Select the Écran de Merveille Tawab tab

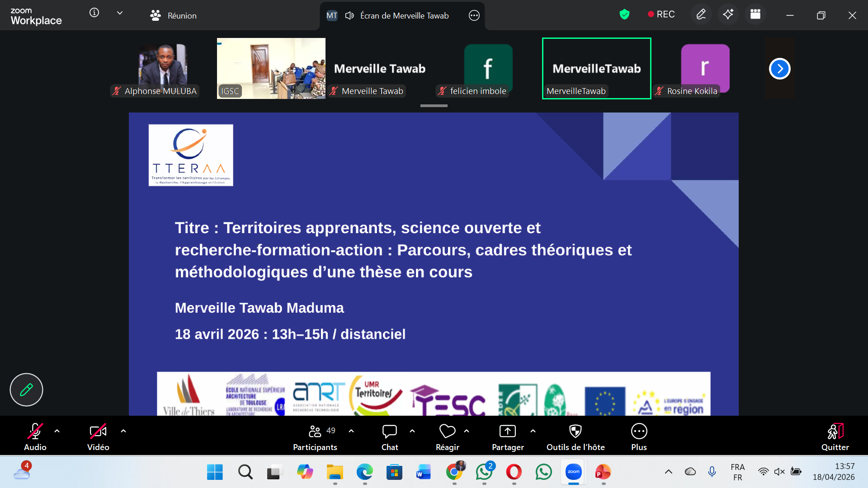[x=404, y=15]
